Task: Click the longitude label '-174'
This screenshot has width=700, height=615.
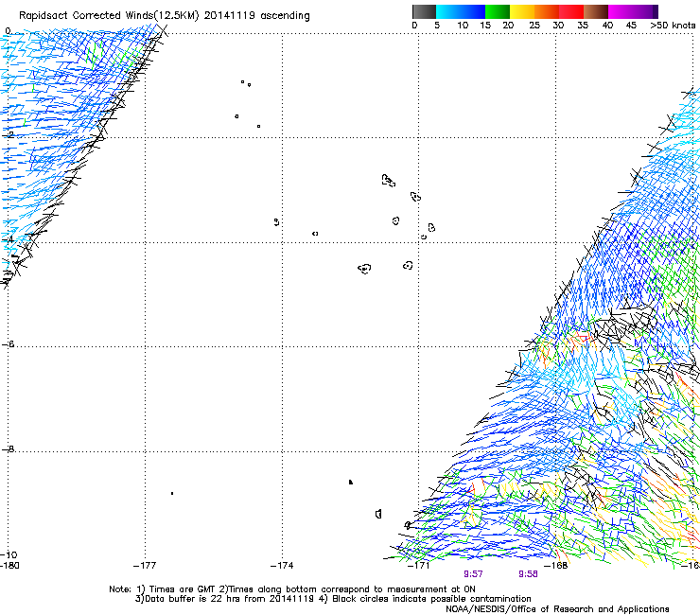Action: (282, 566)
